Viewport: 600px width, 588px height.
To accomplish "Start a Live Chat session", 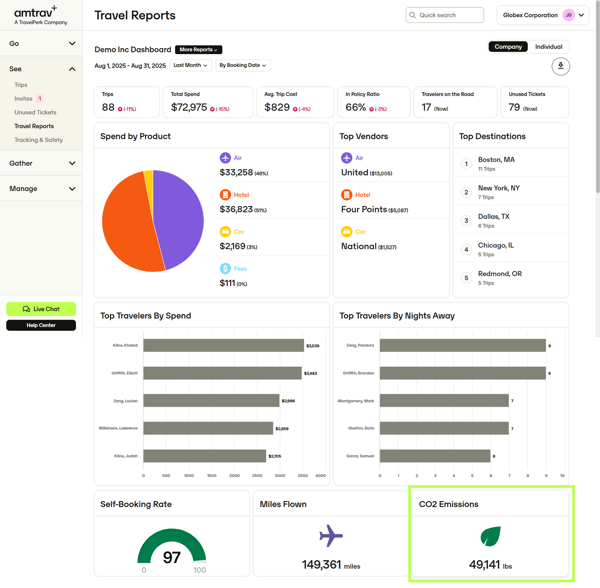I will 41,309.
